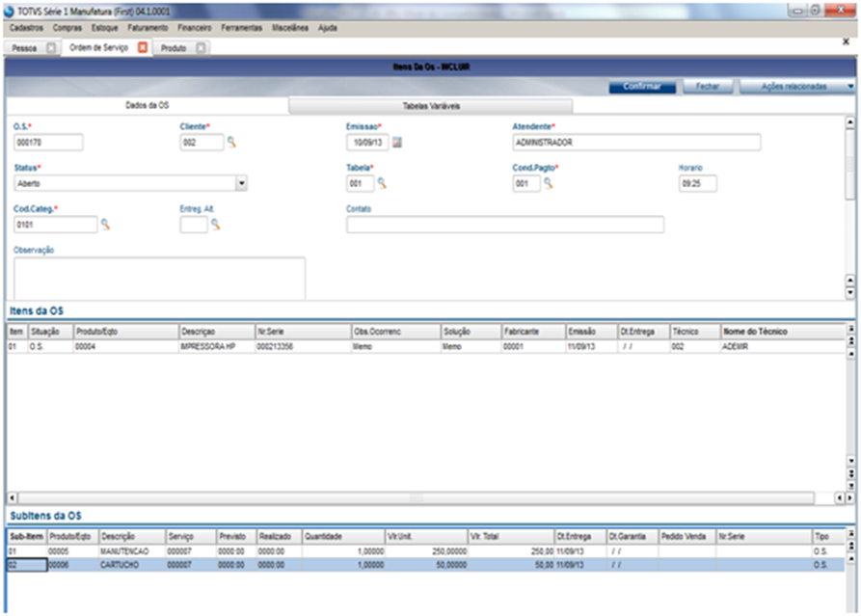The height and width of the screenshot is (616, 861).
Task: Click the Tipo column header
Action: coord(828,536)
